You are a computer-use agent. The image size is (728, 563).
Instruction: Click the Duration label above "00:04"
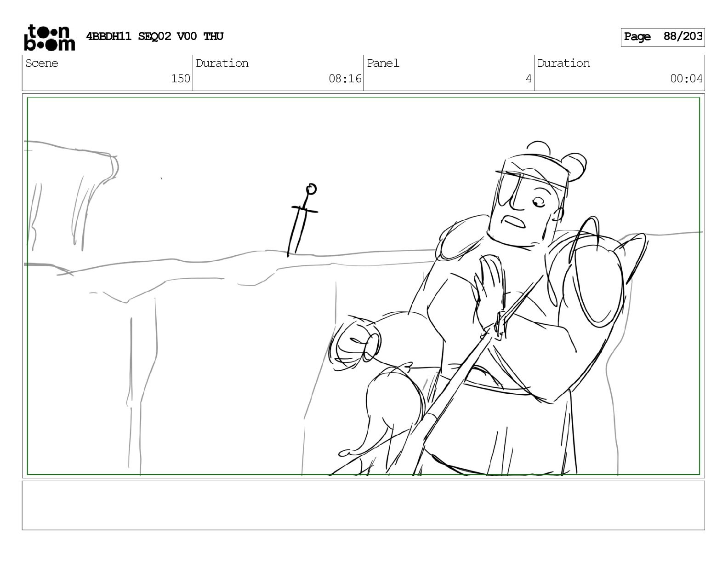coord(563,63)
